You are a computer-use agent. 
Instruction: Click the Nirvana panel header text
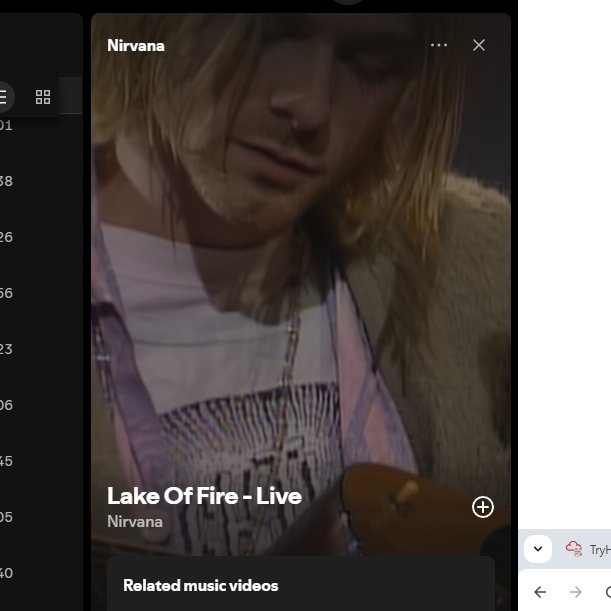tap(136, 46)
